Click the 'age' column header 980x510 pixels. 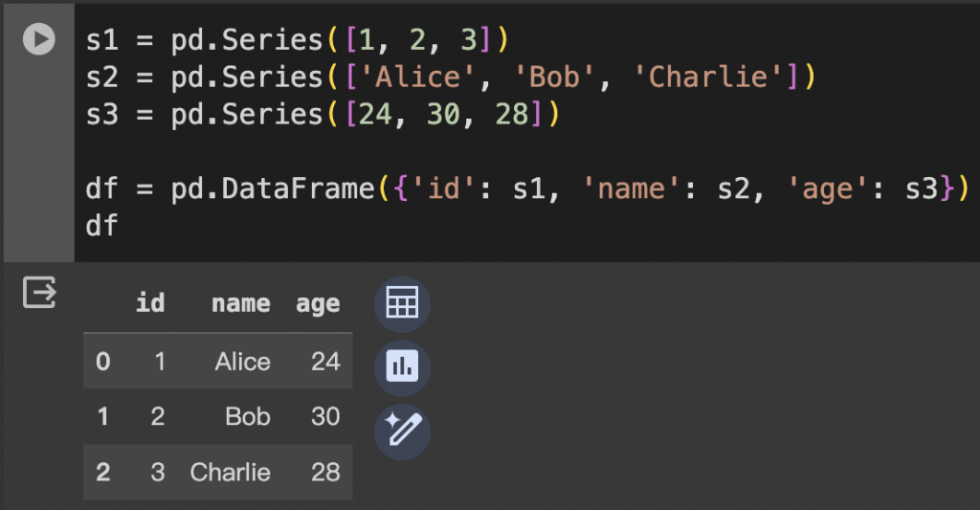[x=318, y=304]
